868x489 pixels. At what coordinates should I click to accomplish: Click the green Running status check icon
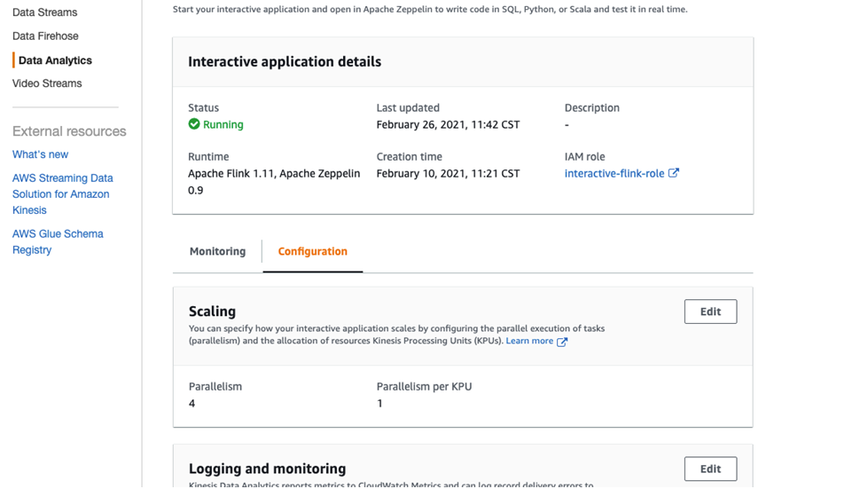point(194,125)
